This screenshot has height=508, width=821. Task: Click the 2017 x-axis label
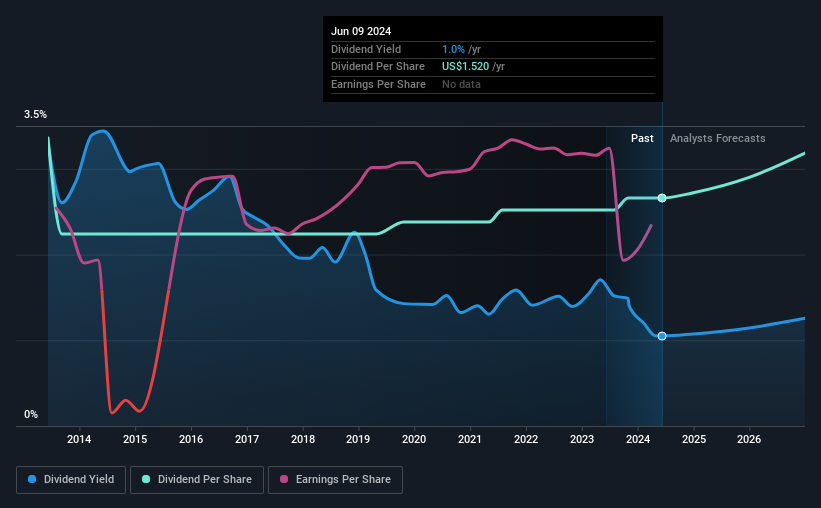(247, 439)
